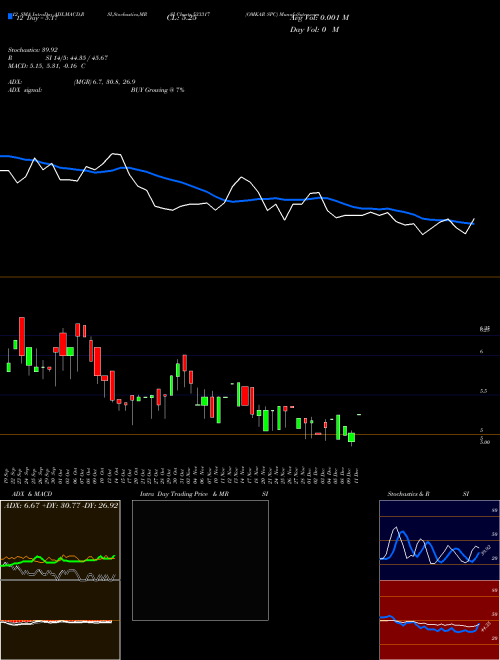Click the end of the blue SMA line
Image resolution: width=500 pixels, height=660 pixels.
click(473, 224)
